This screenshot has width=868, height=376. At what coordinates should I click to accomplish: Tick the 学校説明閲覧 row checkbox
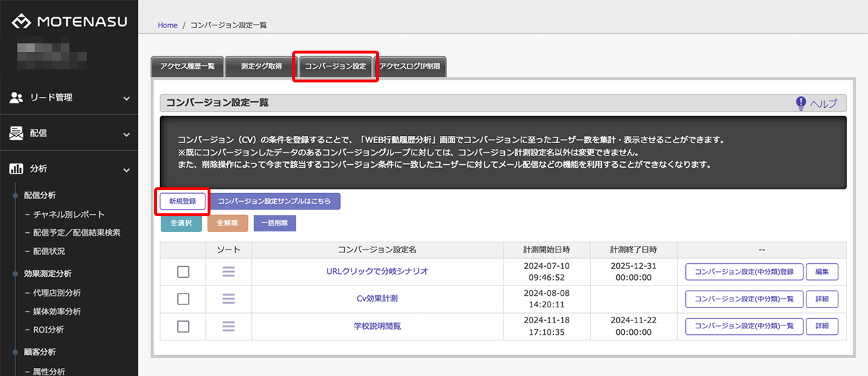point(183,326)
